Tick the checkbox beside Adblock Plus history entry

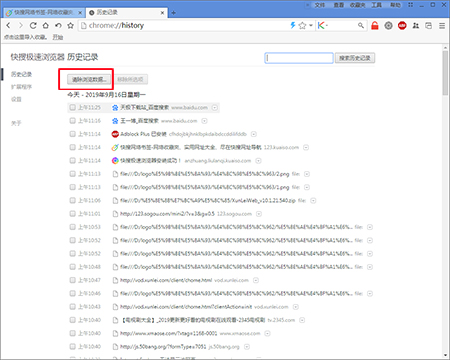pyautogui.click(x=72, y=134)
